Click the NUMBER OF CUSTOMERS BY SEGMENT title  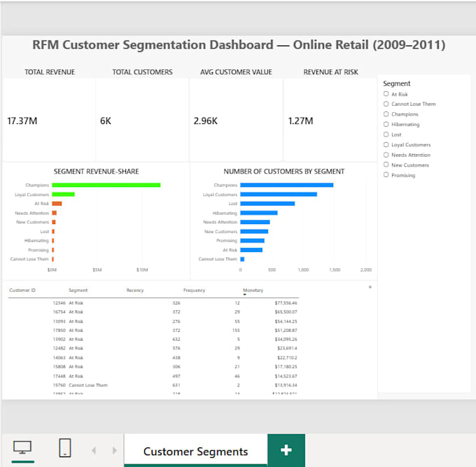(283, 172)
